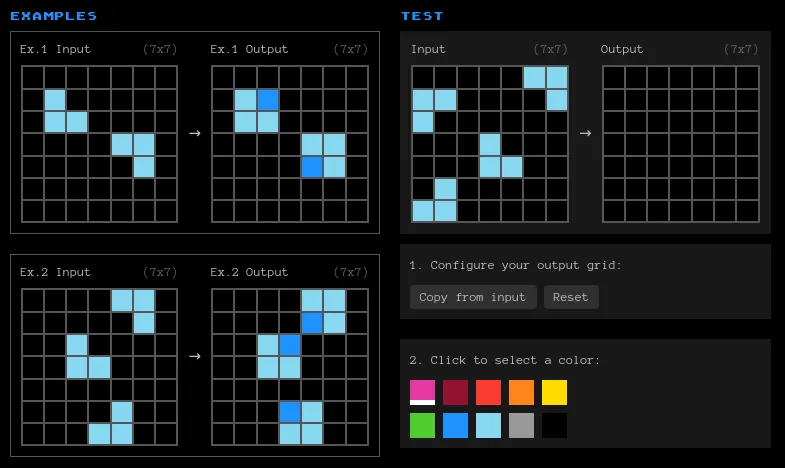Click the (7x7) size label beside Ex.1 Input
Screen dimensions: 785x468
160,49
